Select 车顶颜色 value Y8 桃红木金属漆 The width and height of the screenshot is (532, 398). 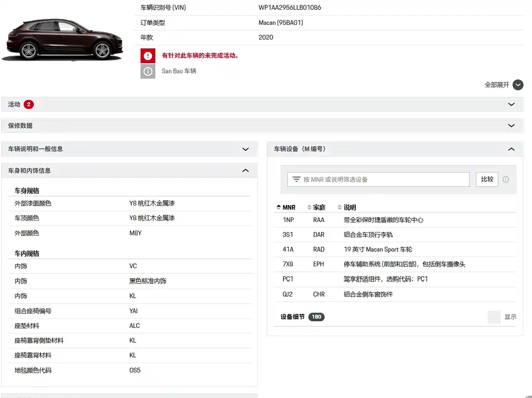pyautogui.click(x=152, y=218)
